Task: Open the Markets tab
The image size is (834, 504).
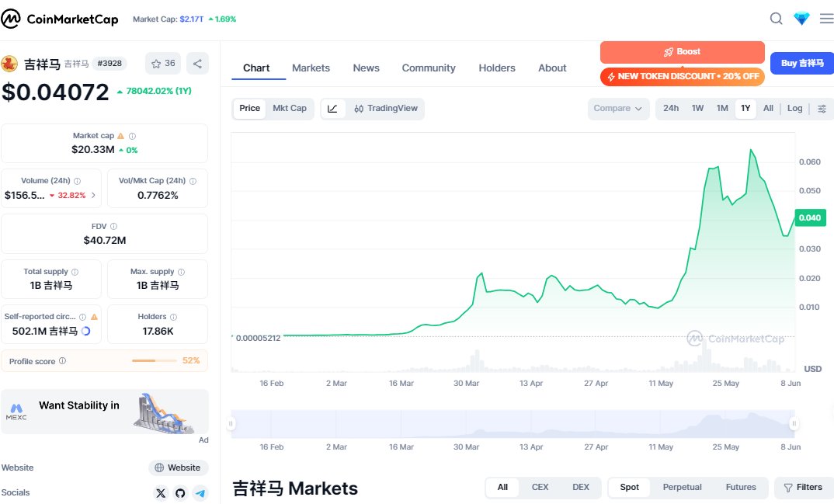Action: coord(311,68)
